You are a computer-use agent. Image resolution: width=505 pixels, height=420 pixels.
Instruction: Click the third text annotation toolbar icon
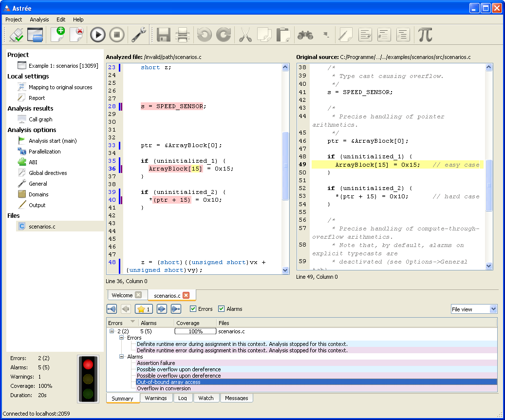403,35
